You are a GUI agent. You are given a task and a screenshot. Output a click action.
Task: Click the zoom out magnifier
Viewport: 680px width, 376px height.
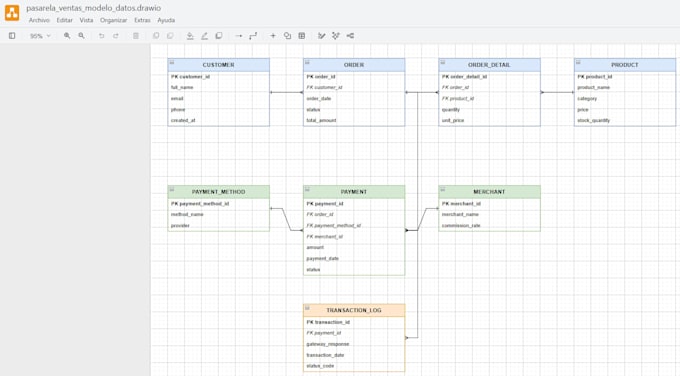click(x=81, y=36)
